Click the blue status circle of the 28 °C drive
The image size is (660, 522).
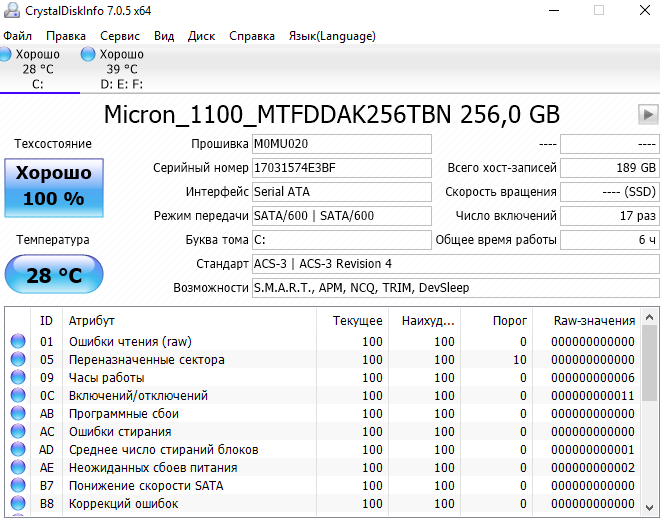point(5,54)
